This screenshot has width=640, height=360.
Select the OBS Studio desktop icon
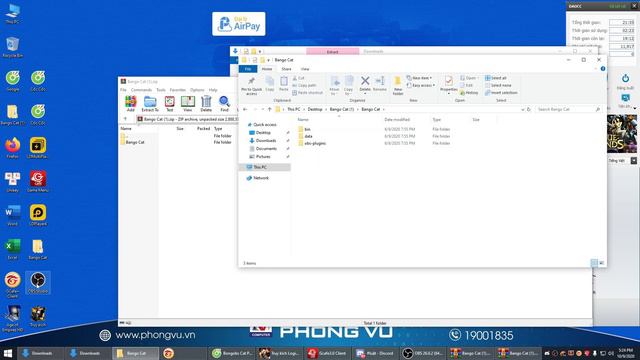[38, 283]
